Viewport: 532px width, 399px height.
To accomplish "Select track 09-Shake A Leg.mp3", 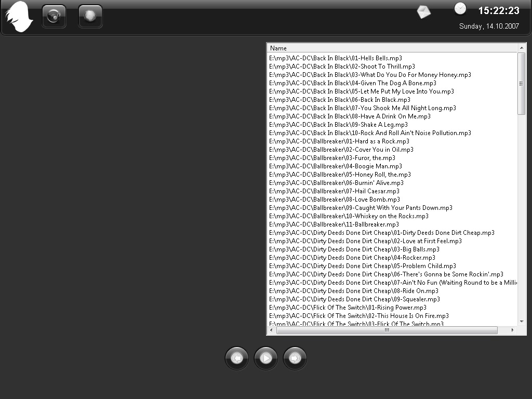I will 339,125.
